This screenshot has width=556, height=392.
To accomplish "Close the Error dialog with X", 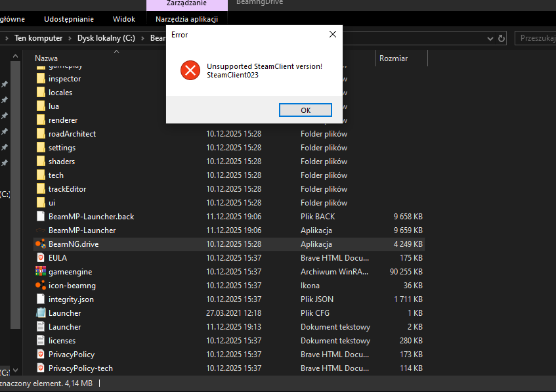I will (x=333, y=34).
